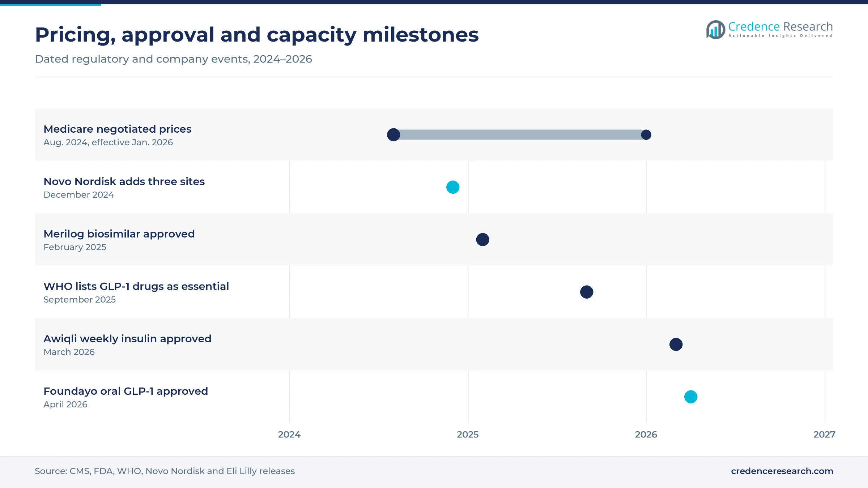The image size is (868, 488).
Task: Click the 'February 2025' date text
Action: click(x=75, y=247)
